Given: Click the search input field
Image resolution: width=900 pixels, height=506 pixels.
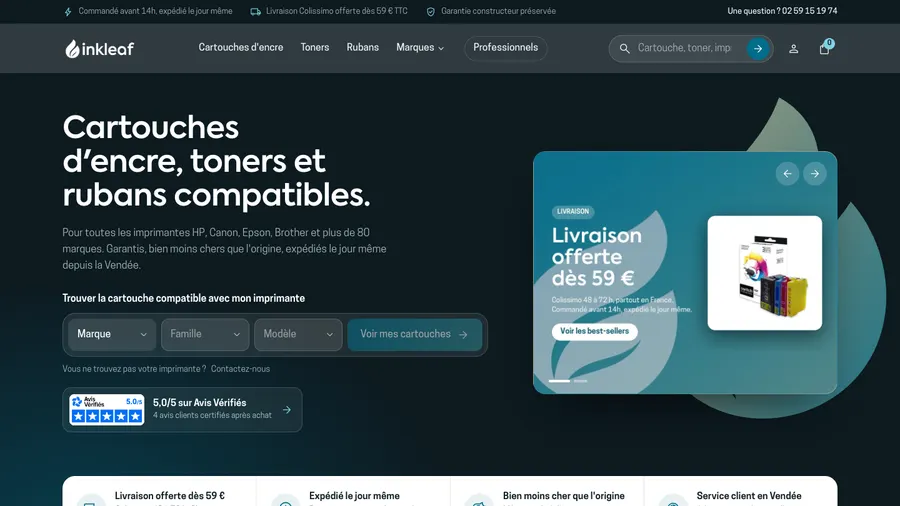Looking at the screenshot, I should pyautogui.click(x=684, y=48).
